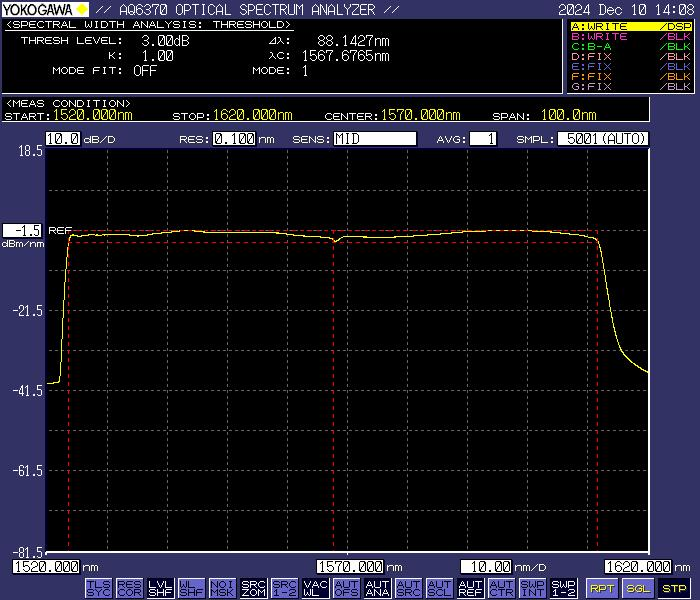The height and width of the screenshot is (600, 700).
Task: Edit the 10.00 nm/D wavelength scale box
Action: pos(486,567)
